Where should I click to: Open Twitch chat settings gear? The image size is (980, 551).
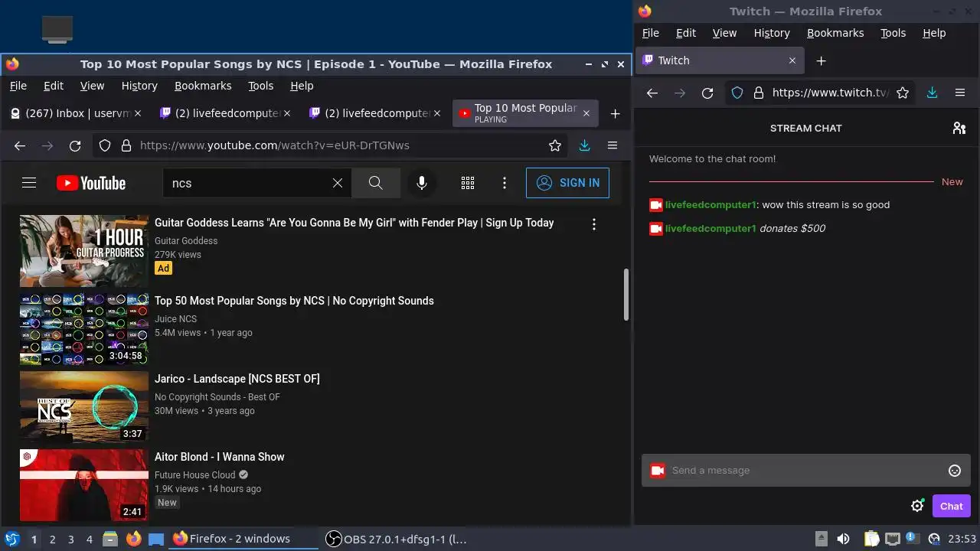click(917, 506)
